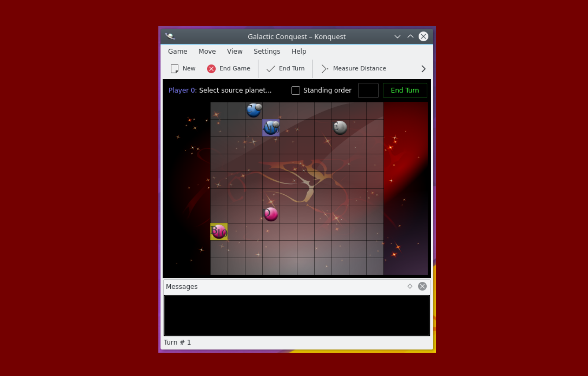This screenshot has height=376, width=588.
Task: Minimize the Konquest window
Action: pyautogui.click(x=397, y=37)
